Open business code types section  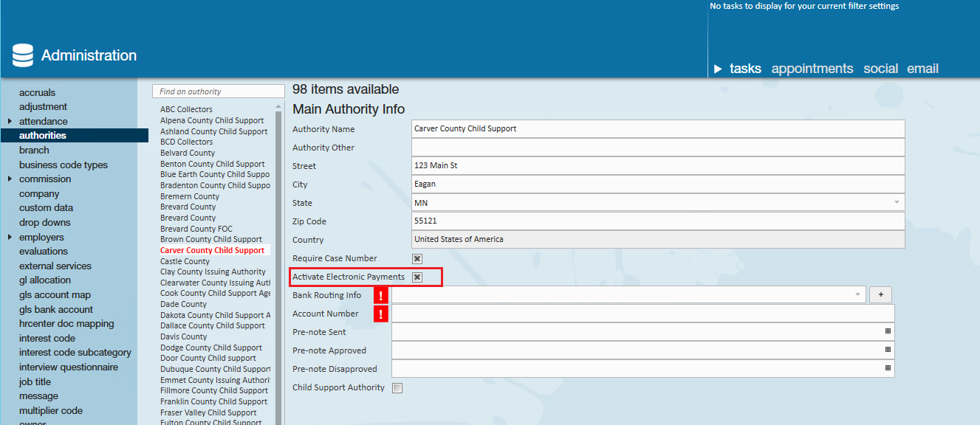(x=64, y=165)
